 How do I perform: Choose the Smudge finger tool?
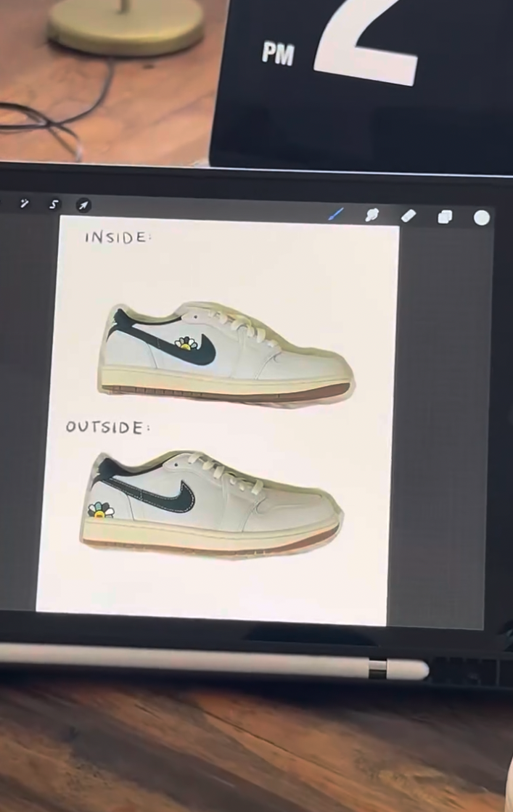(372, 215)
